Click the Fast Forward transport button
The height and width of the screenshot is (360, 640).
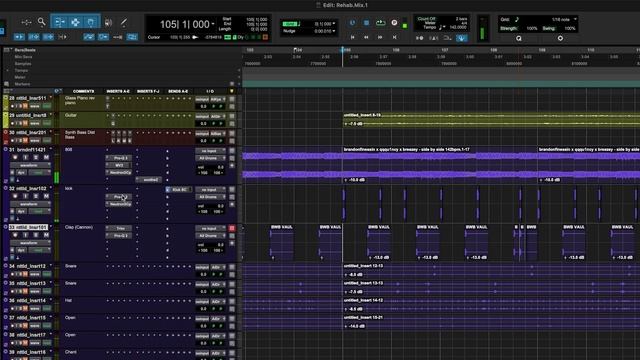point(380,37)
